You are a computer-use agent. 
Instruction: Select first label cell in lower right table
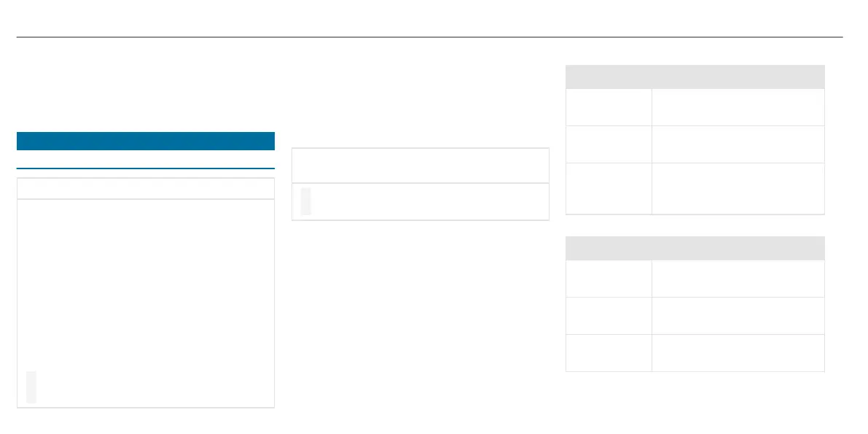[x=609, y=278]
